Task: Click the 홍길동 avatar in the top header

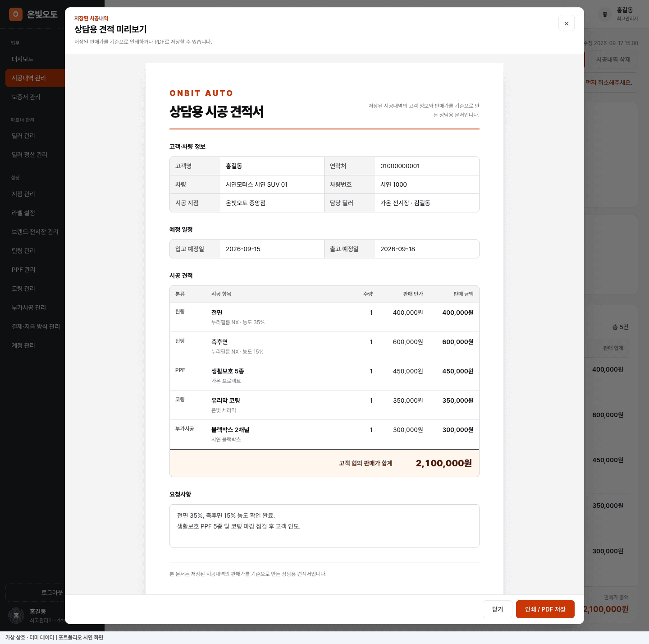Action: (605, 14)
